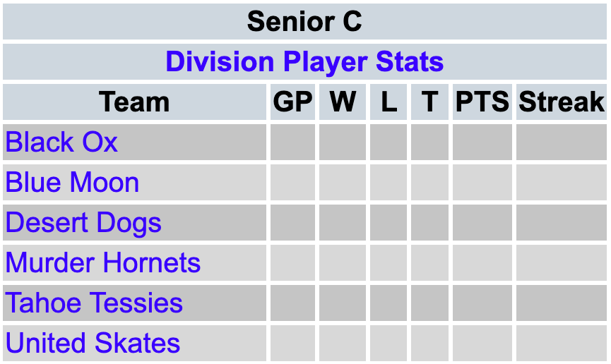611x364 pixels.
Task: Click the GP column header
Action: (x=292, y=102)
